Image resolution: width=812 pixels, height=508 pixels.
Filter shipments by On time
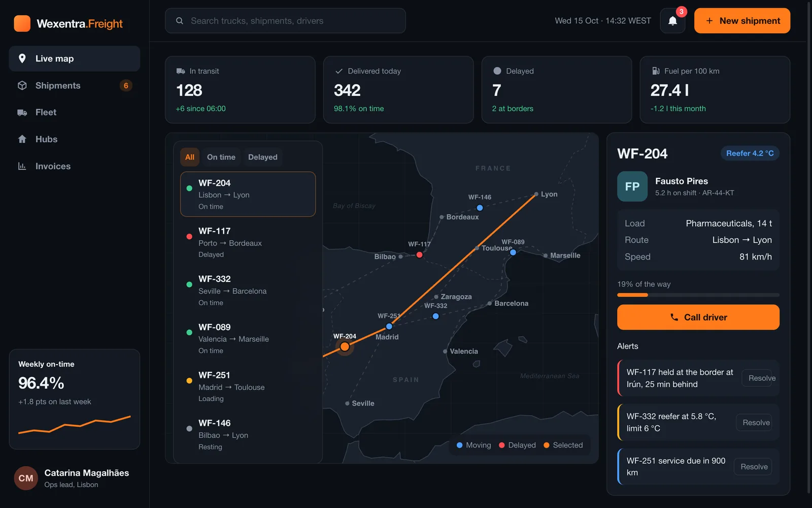point(221,157)
